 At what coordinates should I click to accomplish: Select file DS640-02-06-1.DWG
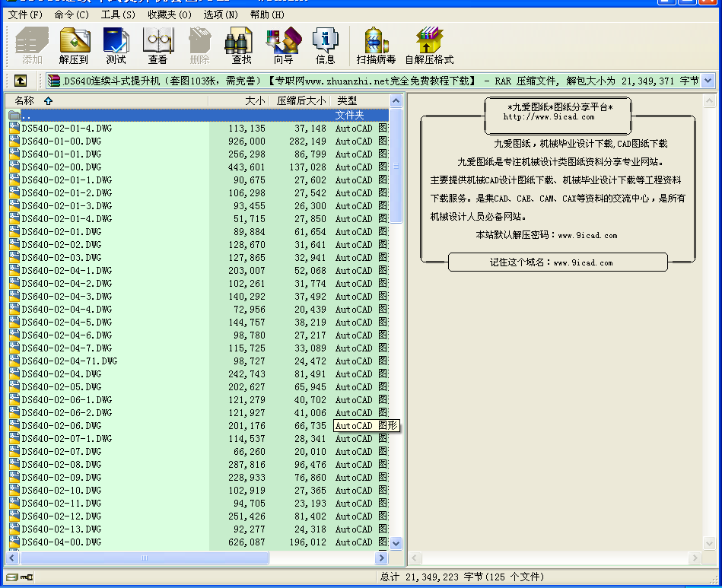click(67, 400)
